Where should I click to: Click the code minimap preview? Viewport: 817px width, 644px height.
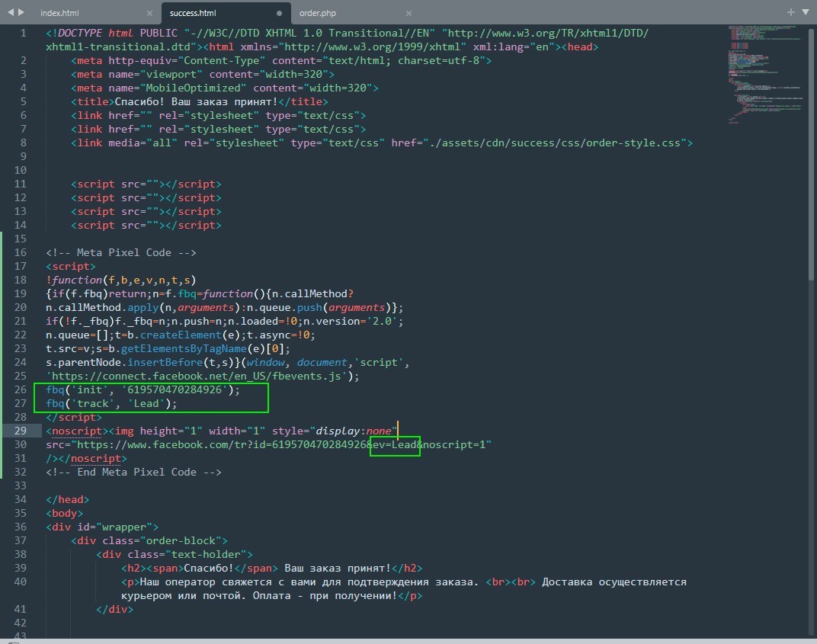pos(765,75)
